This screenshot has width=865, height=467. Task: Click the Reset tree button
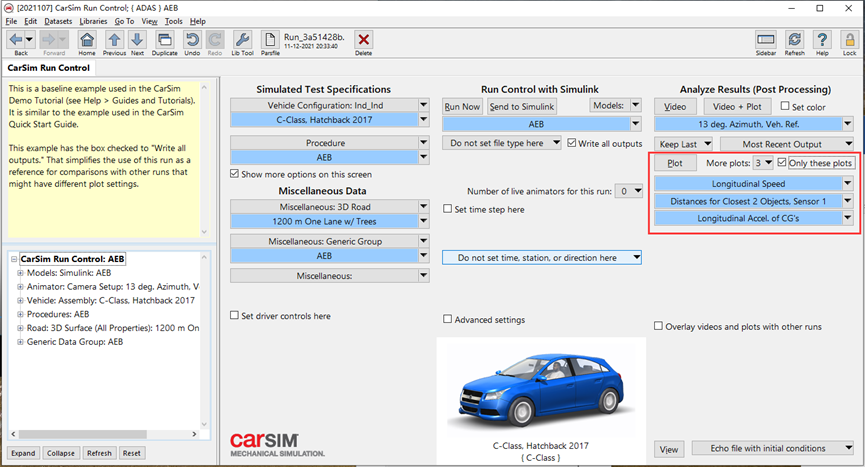tap(131, 453)
